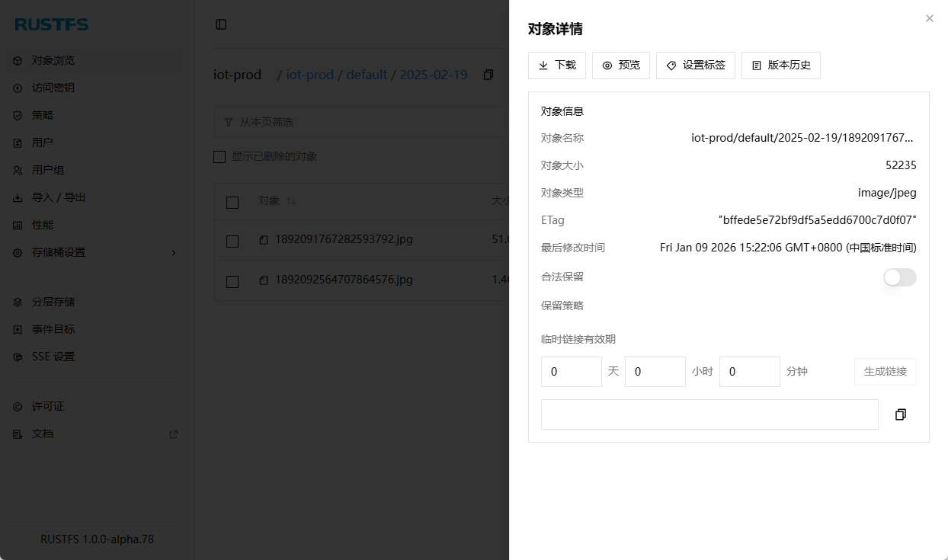Click the 从本页筛选 filter field
The image size is (948, 560).
(x=360, y=122)
